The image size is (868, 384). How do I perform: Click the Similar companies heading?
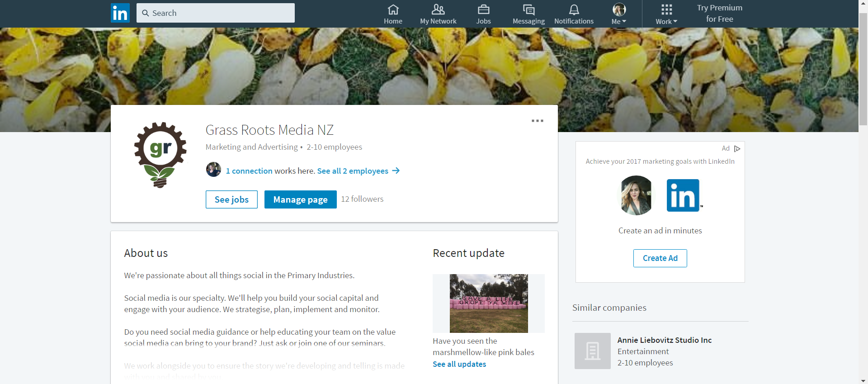(609, 308)
